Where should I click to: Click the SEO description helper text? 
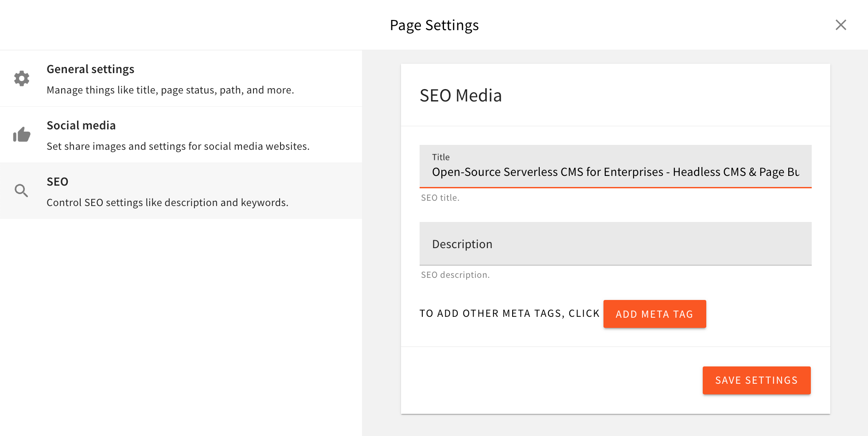tap(455, 275)
